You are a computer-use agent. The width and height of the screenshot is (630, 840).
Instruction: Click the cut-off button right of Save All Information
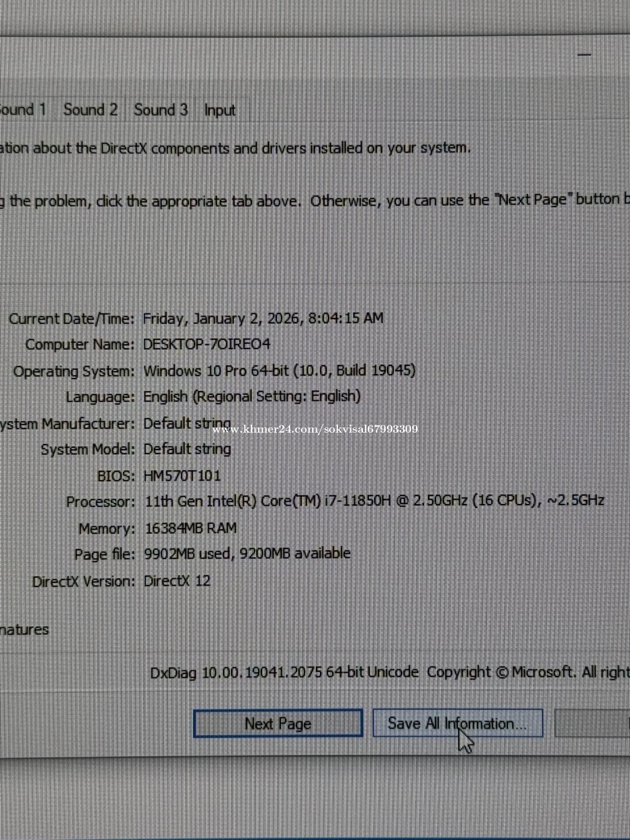[592, 724]
